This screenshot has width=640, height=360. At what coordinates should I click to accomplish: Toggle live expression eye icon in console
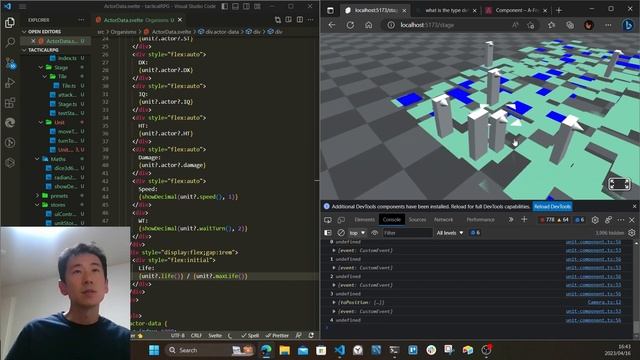tap(374, 233)
